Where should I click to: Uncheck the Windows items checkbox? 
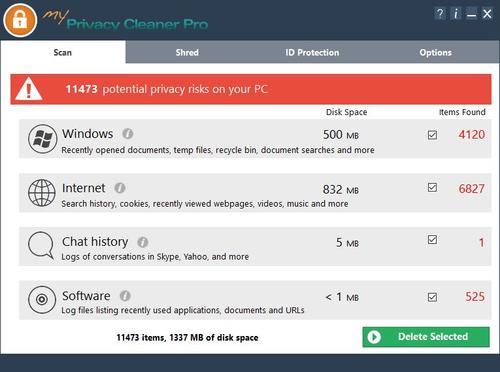click(x=432, y=135)
